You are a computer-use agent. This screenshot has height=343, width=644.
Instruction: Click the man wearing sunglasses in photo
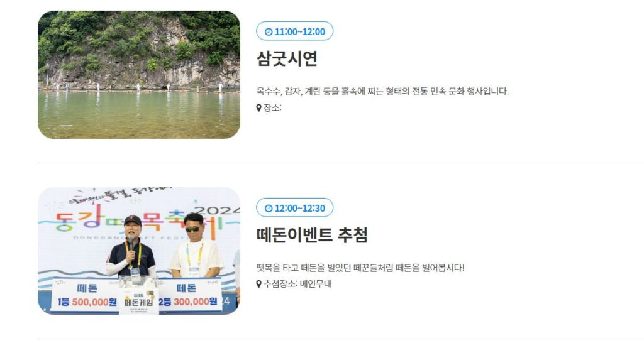coord(196,246)
